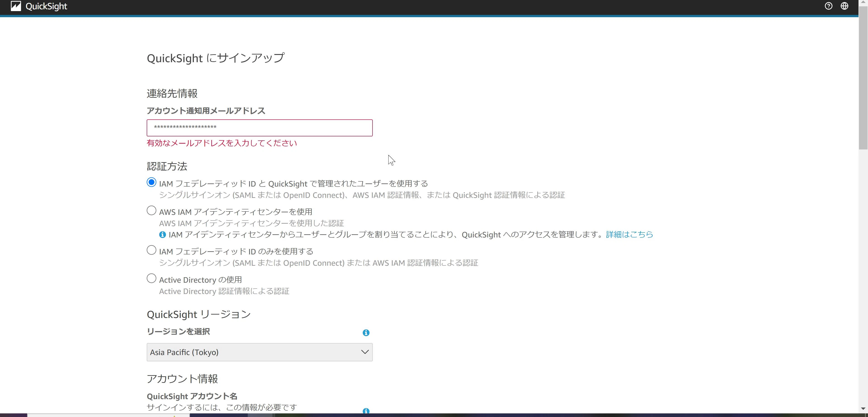Click the 詳細はこちら link

tap(630, 235)
